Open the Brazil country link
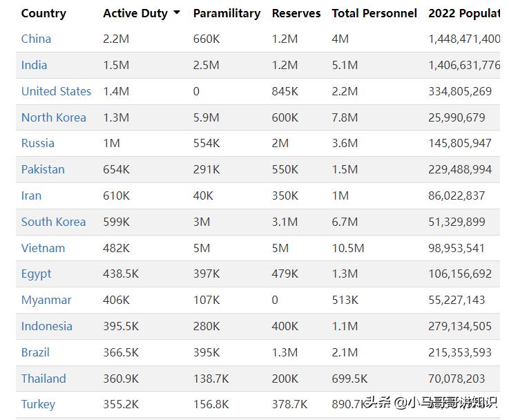509x420 pixels. click(x=35, y=352)
